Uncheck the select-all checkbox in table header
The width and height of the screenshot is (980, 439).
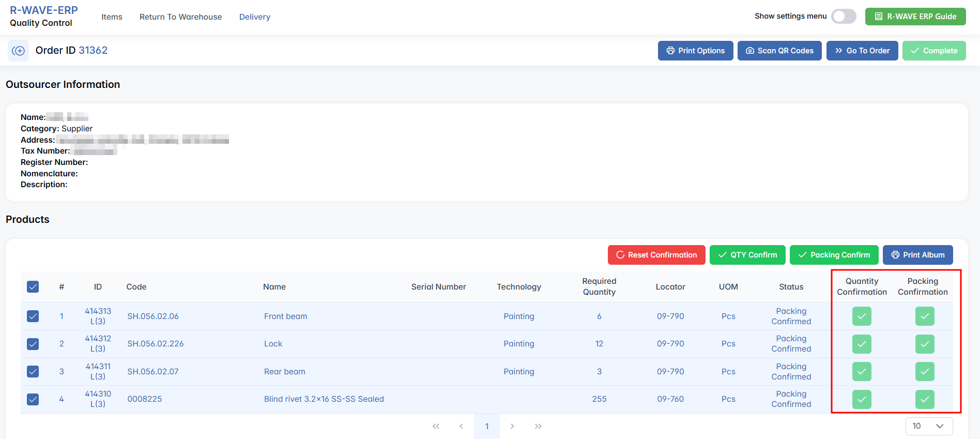pos(33,287)
